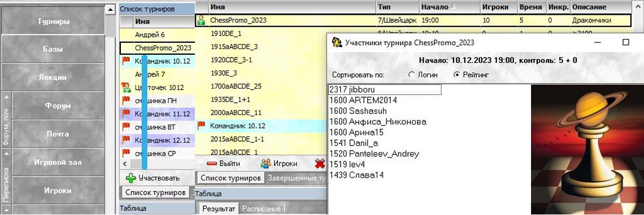
Task: Click the flag icon beside смешинка ПН
Action: (126, 100)
